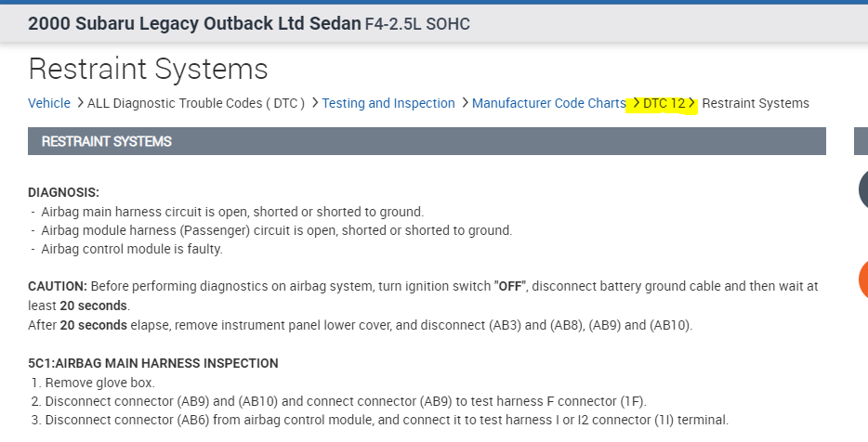This screenshot has width=868, height=442.
Task: Click the orange round button at right edge
Action: (862, 280)
